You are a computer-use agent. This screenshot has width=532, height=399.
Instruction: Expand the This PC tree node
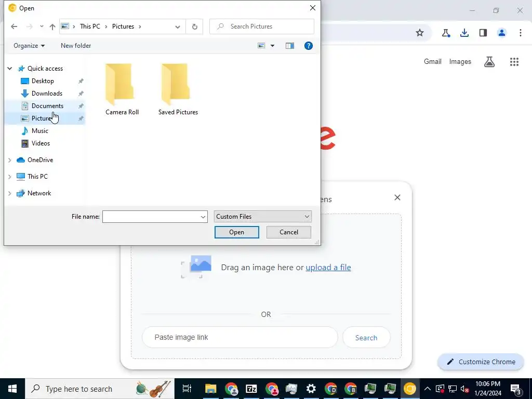(10, 177)
